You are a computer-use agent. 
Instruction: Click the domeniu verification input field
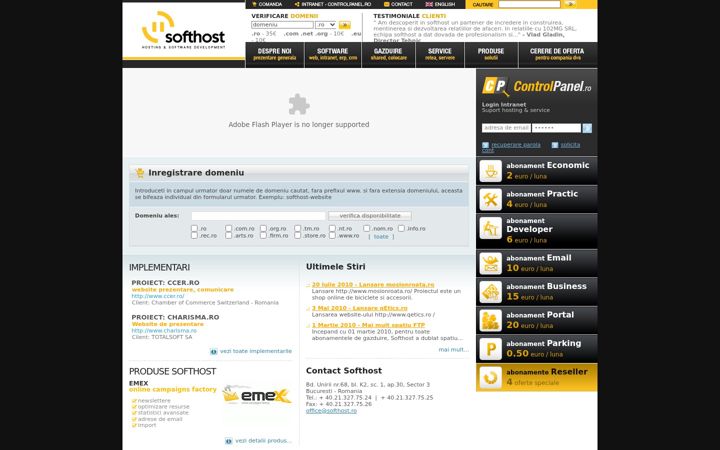pyautogui.click(x=282, y=25)
